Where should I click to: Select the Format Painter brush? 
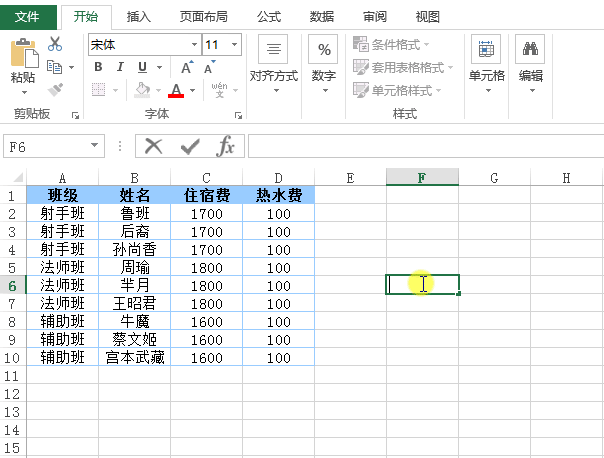[55, 90]
